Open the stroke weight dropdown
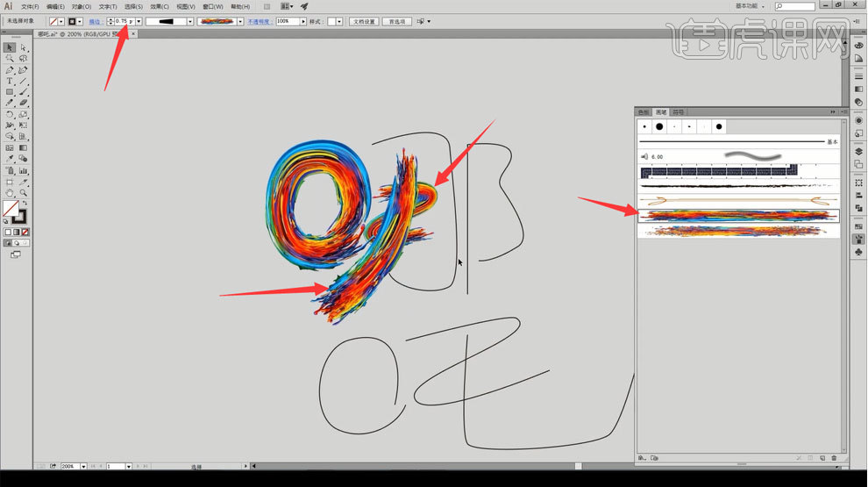868x487 pixels. coord(139,22)
